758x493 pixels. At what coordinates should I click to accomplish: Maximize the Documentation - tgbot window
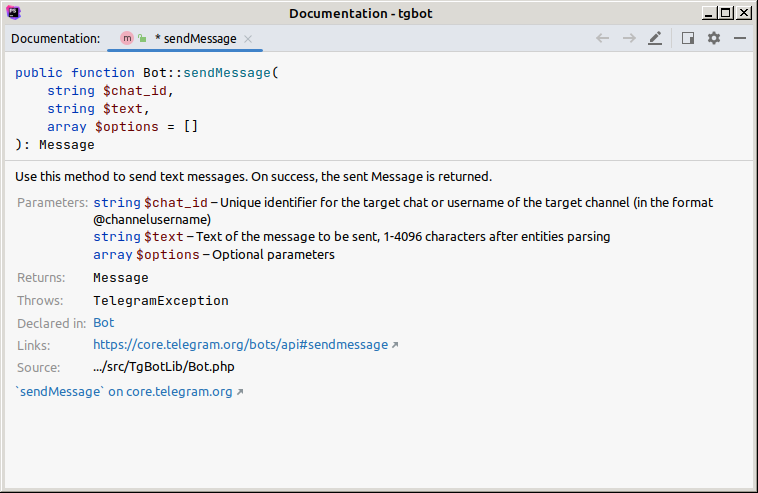(726, 13)
